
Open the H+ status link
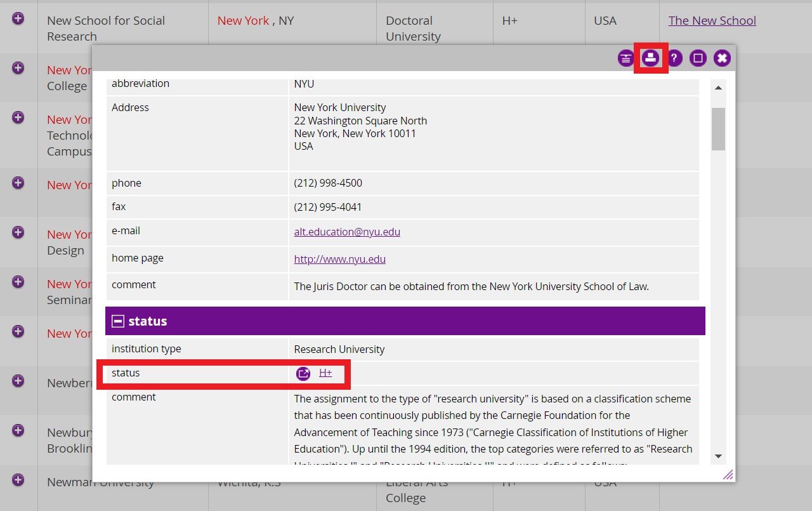point(325,373)
